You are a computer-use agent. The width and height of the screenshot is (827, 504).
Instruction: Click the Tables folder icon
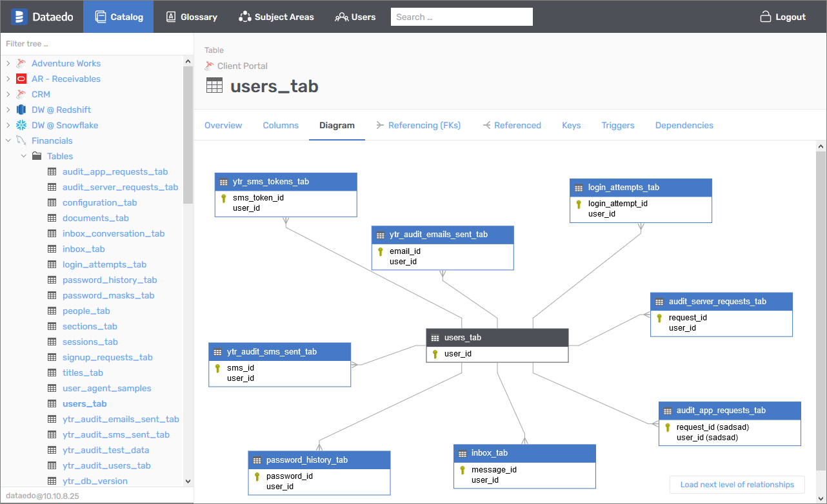37,156
